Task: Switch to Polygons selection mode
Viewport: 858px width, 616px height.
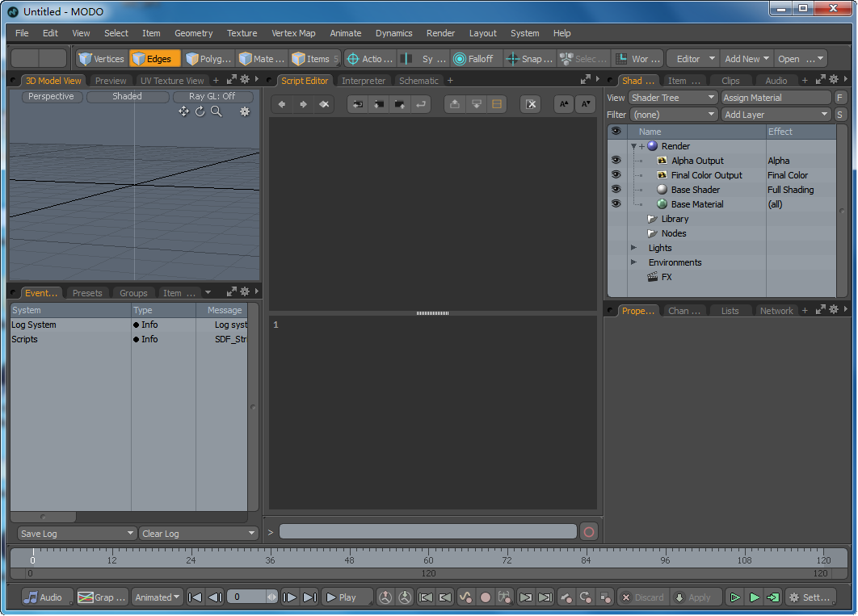Action: [208, 59]
